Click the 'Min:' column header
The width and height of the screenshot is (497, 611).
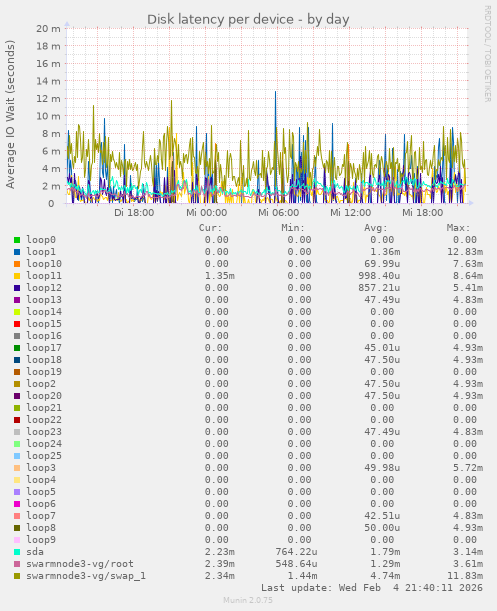point(293,228)
